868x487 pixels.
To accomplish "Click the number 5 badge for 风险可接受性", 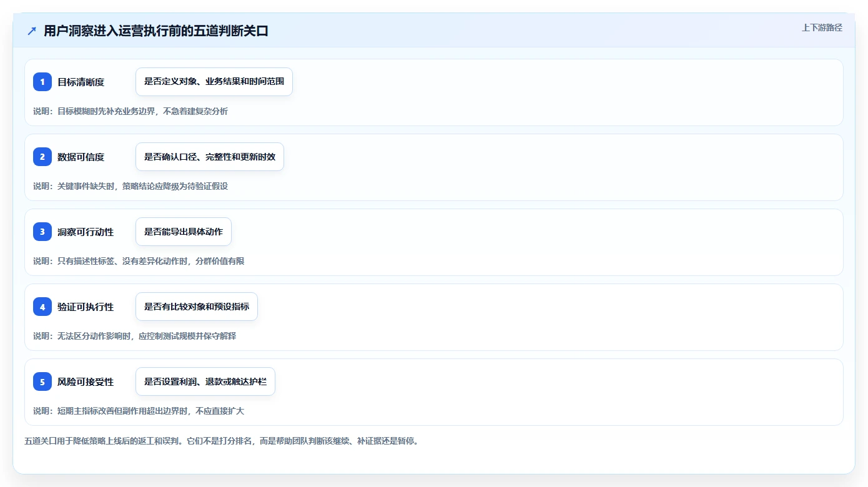I will (x=42, y=381).
